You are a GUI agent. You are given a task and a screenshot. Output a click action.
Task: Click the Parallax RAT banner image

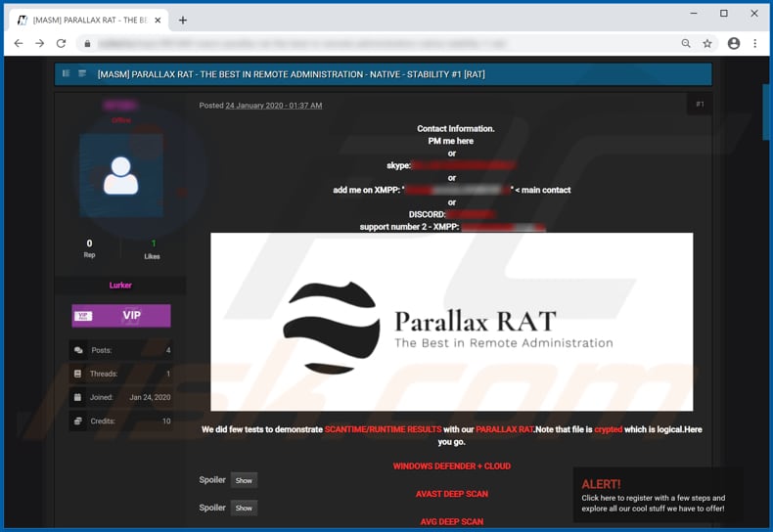[x=452, y=322]
